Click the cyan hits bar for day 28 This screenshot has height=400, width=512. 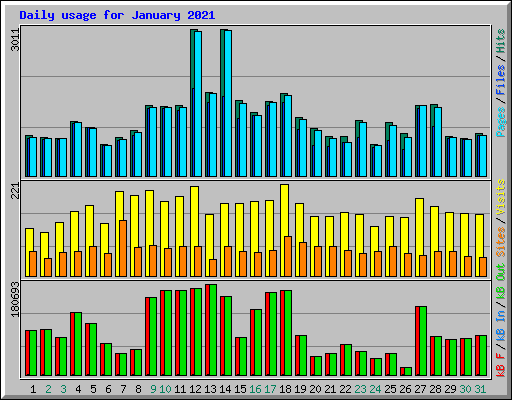pyautogui.click(x=438, y=142)
